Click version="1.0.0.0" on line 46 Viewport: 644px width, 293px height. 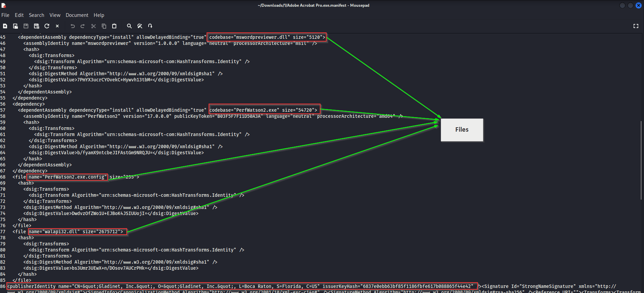pyautogui.click(x=156, y=43)
